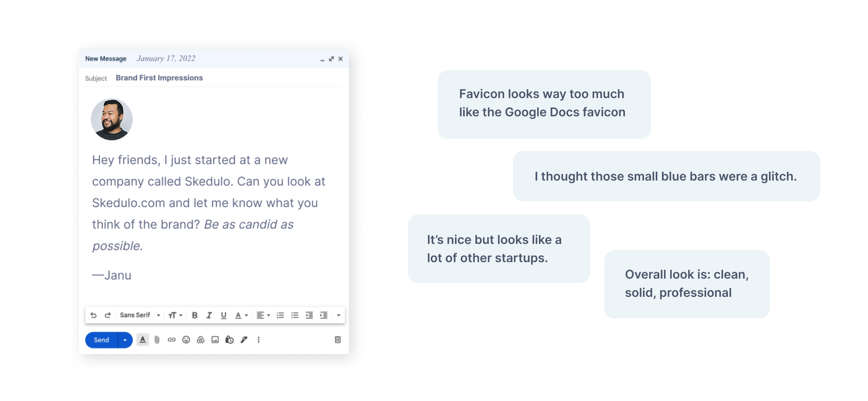868x401 pixels.
Task: Toggle italic formatting
Action: (x=209, y=316)
